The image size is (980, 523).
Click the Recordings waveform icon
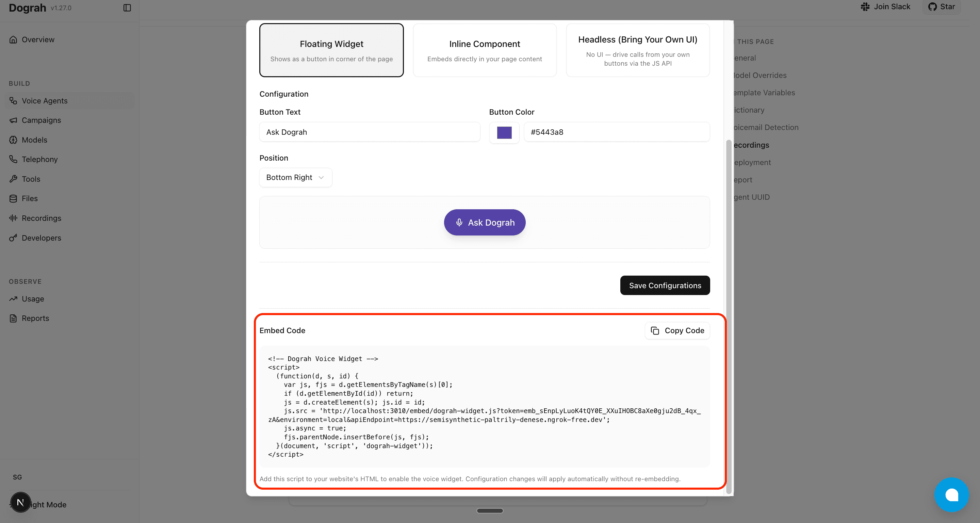(x=13, y=218)
